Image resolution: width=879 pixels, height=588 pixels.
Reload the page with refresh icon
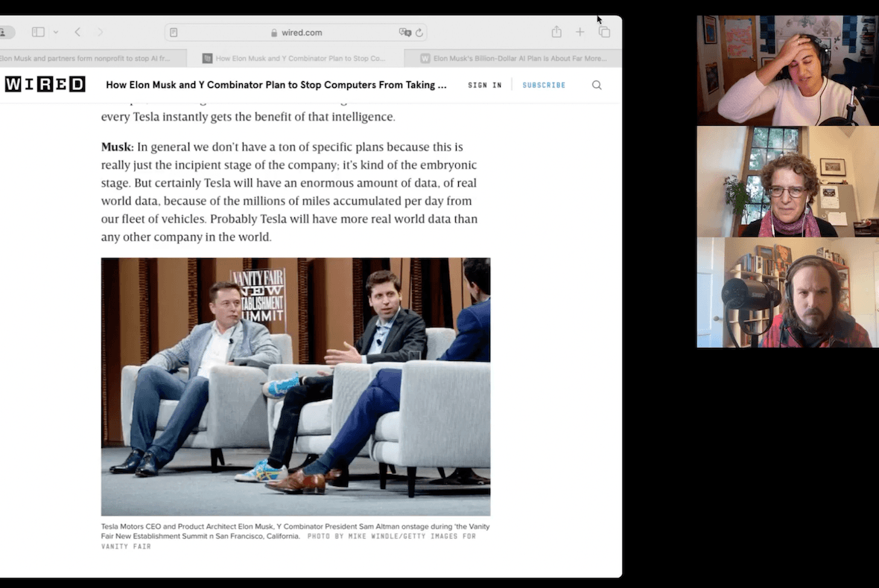(x=419, y=33)
